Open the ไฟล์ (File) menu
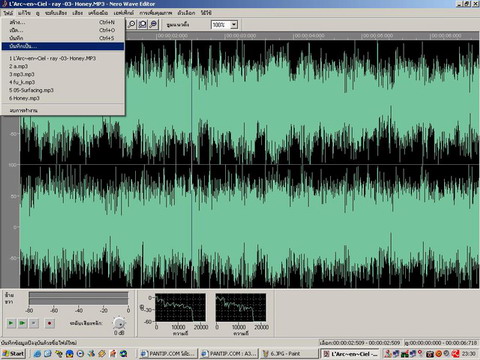 8,13
